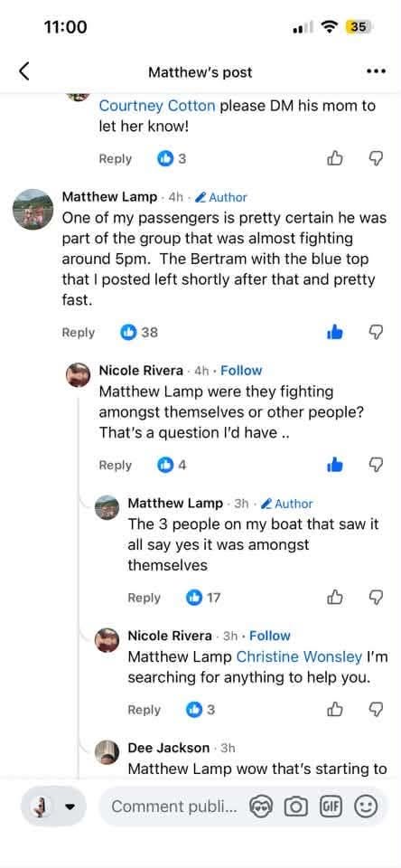Viewport: 401px width, 868px height.
Task: Like the 'amongst themselves' reply by Matthew Lamp
Action: point(335,598)
